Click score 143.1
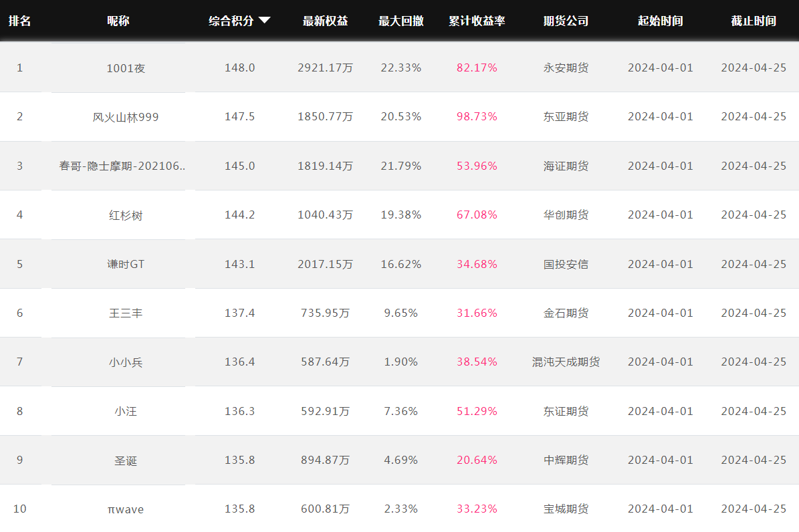The height and width of the screenshot is (532, 799). pos(239,265)
